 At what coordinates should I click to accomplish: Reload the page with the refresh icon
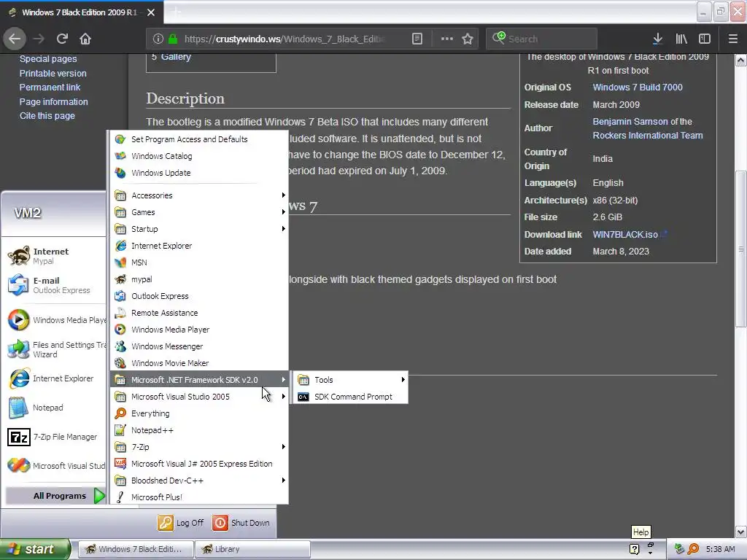point(62,39)
